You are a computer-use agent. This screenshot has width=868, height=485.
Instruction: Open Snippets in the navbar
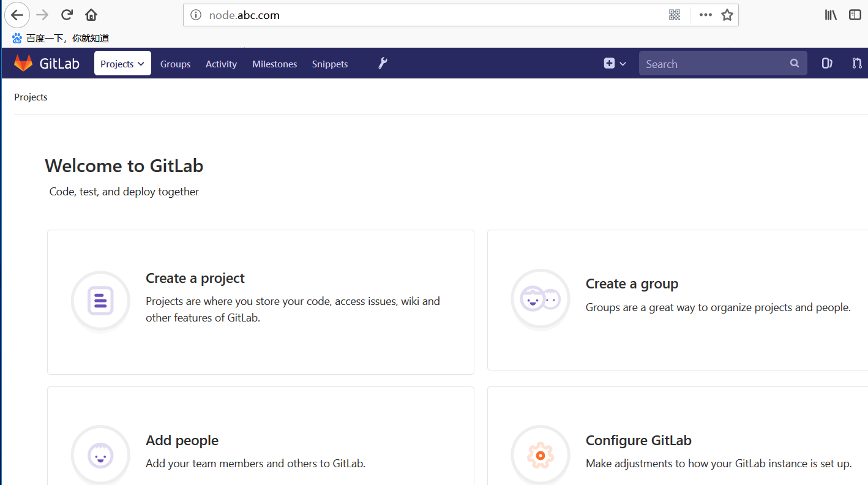coord(330,64)
